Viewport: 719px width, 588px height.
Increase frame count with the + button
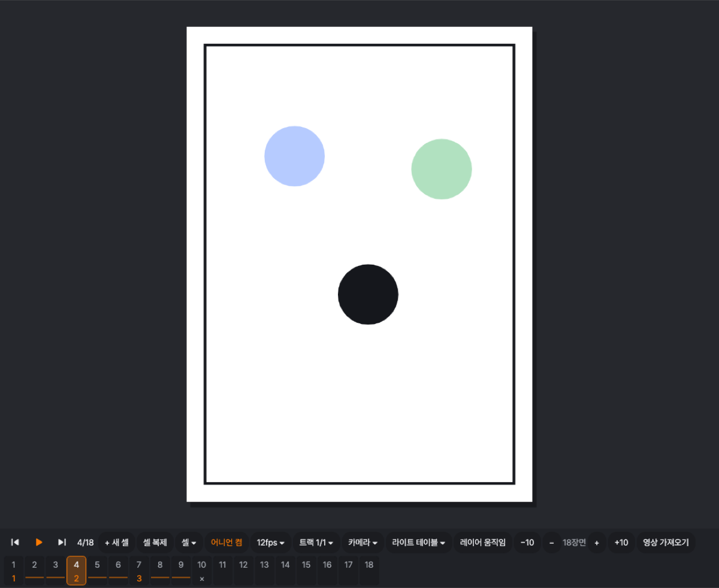(x=597, y=542)
